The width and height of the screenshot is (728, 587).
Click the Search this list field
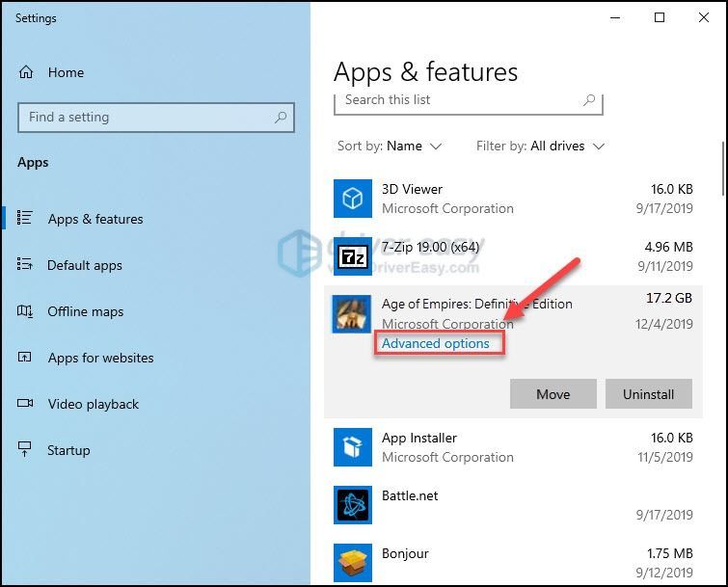tap(468, 103)
